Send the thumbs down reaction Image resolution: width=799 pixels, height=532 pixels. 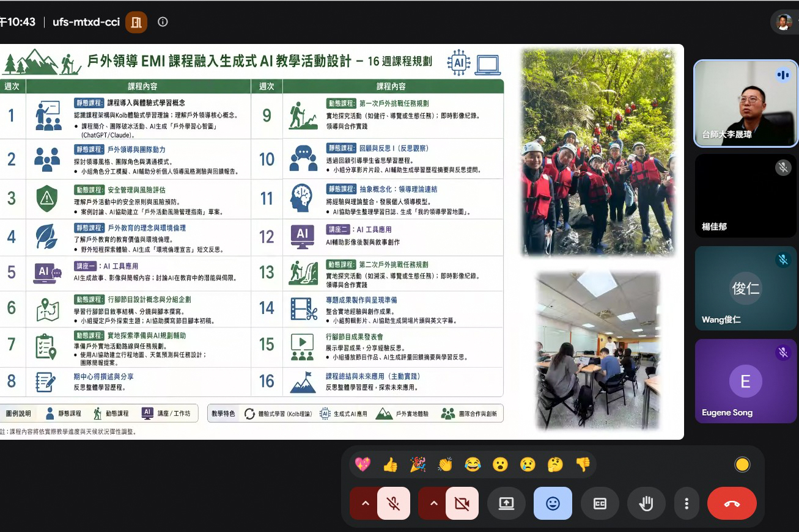click(583, 464)
